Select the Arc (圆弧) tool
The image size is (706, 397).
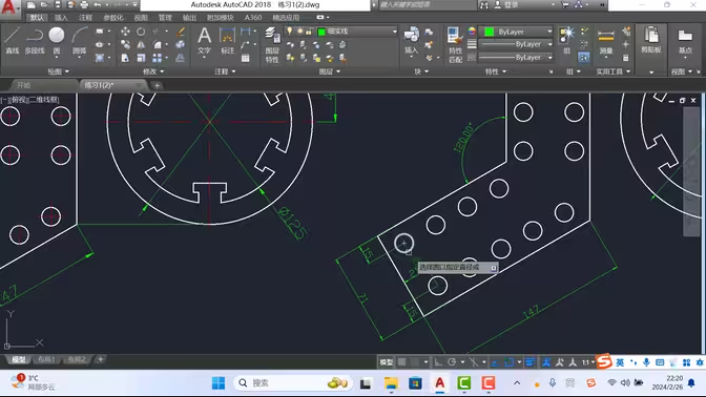point(79,40)
